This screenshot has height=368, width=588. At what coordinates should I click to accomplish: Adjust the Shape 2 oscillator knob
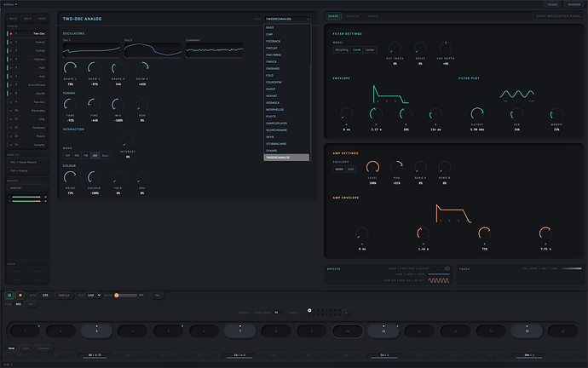(118, 68)
